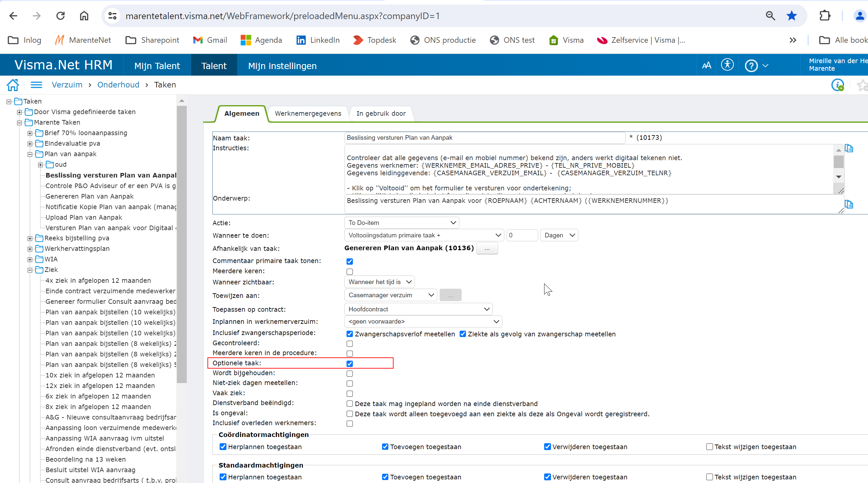This screenshot has width=868, height=483.
Task: Open the LinkedIn bookmark
Action: [x=318, y=40]
